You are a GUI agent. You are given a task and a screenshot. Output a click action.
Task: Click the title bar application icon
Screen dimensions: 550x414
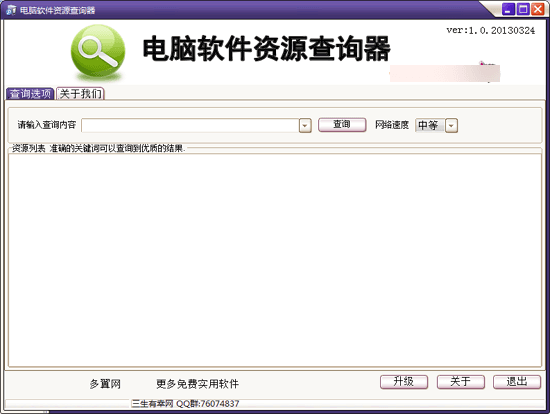coord(11,10)
